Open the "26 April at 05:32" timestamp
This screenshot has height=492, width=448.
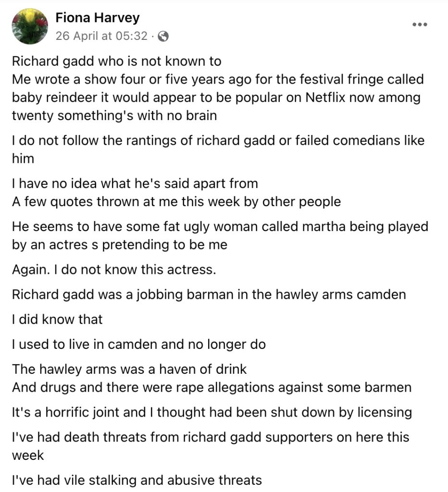click(101, 36)
